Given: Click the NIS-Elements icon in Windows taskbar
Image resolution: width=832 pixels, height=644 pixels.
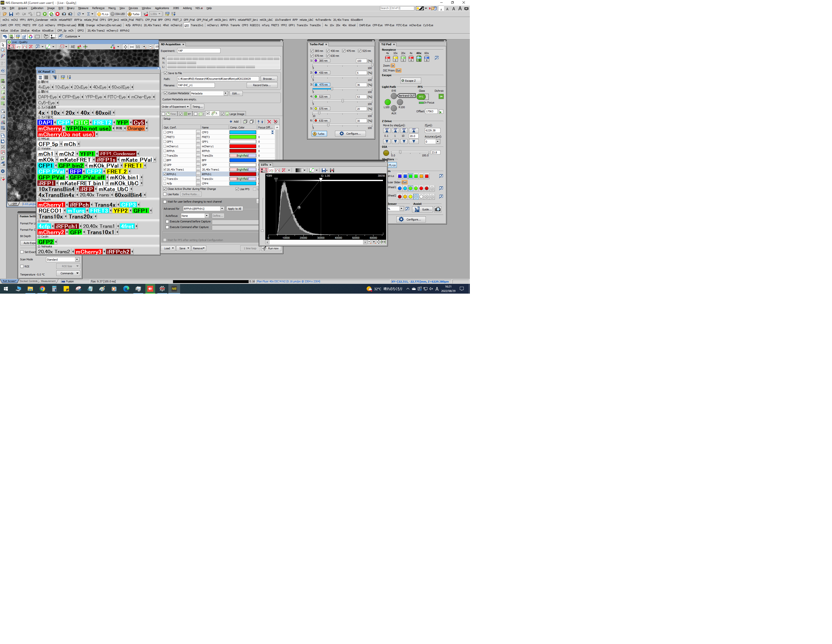Looking at the screenshot, I should [174, 289].
